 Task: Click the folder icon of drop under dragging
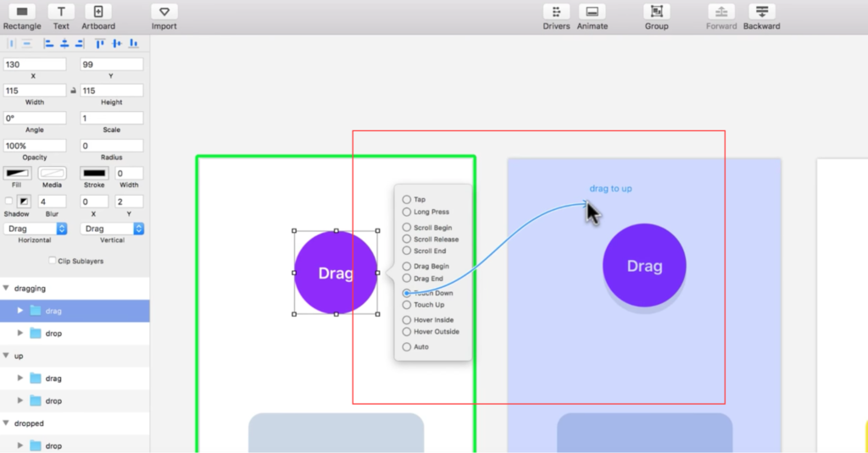36,333
